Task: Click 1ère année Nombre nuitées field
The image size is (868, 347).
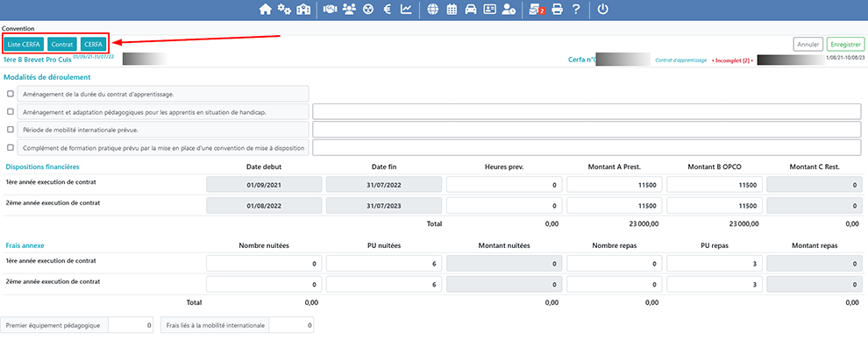Action: [x=264, y=264]
